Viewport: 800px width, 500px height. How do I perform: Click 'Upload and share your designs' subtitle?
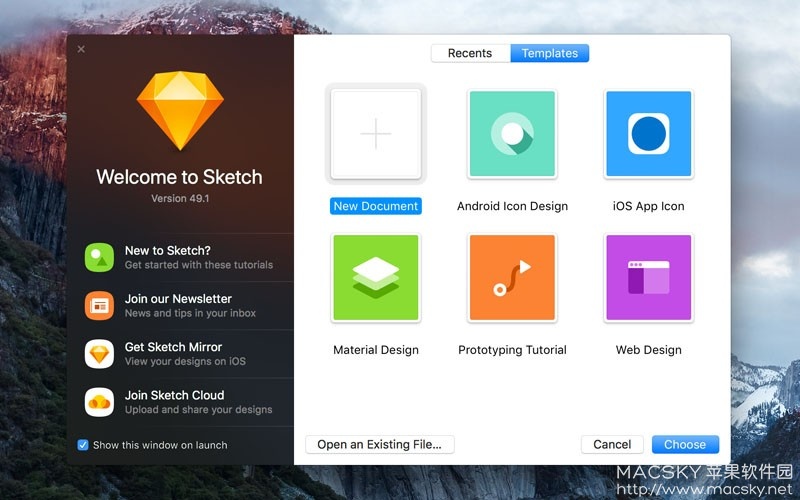coord(198,410)
